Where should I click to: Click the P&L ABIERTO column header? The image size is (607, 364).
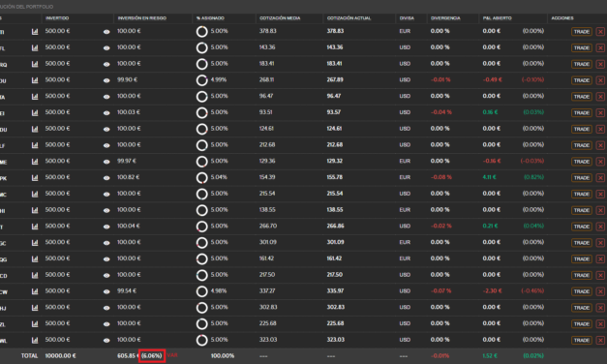click(497, 18)
